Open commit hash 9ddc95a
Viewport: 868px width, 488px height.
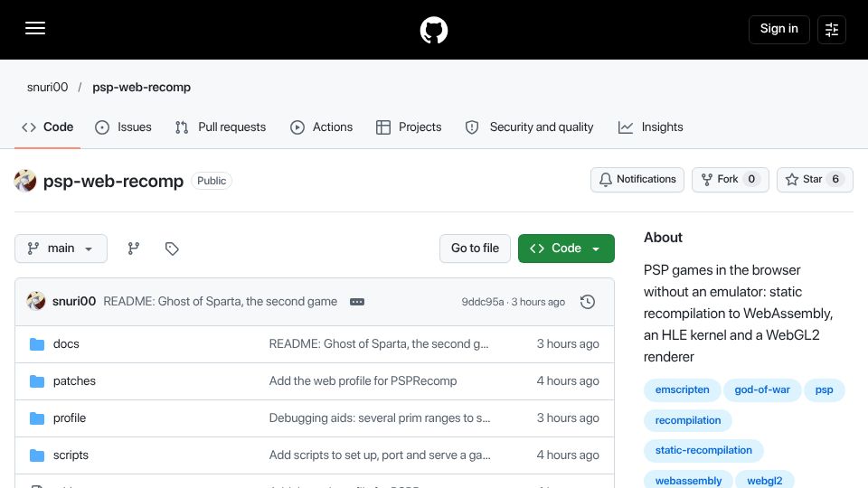pos(483,302)
